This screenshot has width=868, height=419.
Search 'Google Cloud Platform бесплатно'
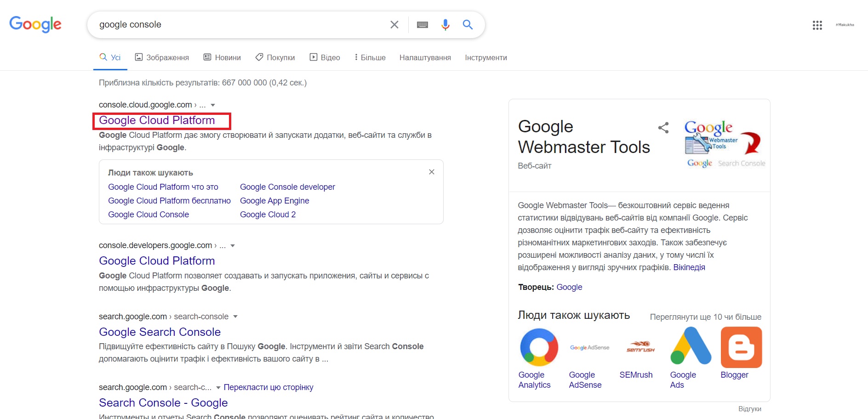169,201
